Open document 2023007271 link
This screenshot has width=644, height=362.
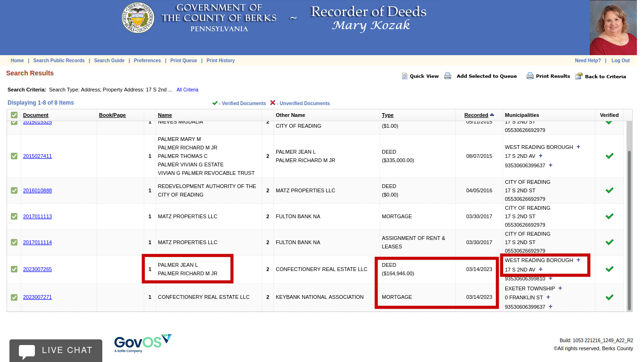38,297
